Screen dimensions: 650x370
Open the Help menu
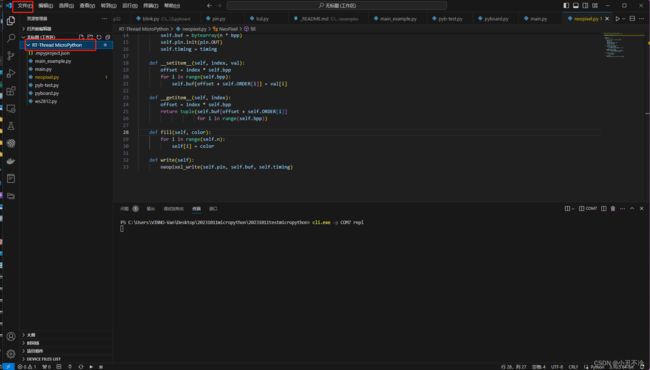tap(172, 5)
